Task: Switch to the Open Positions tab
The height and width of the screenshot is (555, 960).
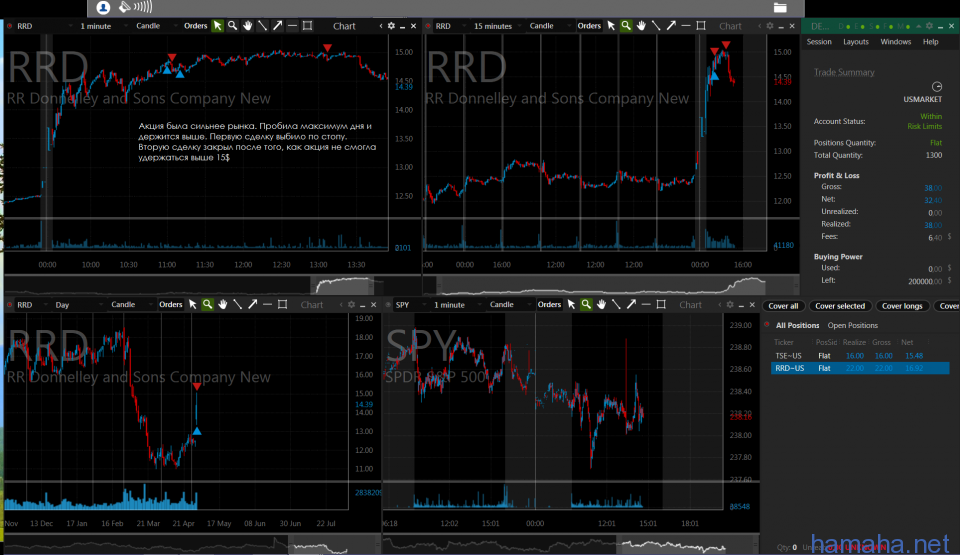Action: pos(852,325)
